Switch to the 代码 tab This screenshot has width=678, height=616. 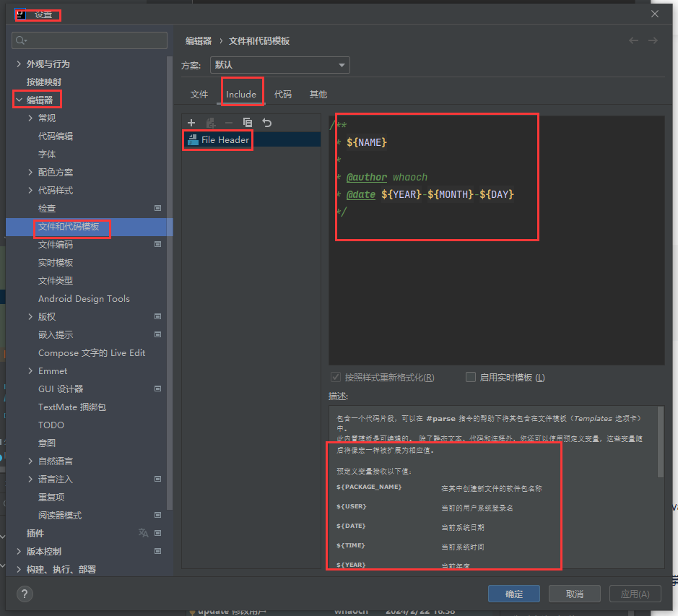tap(283, 95)
